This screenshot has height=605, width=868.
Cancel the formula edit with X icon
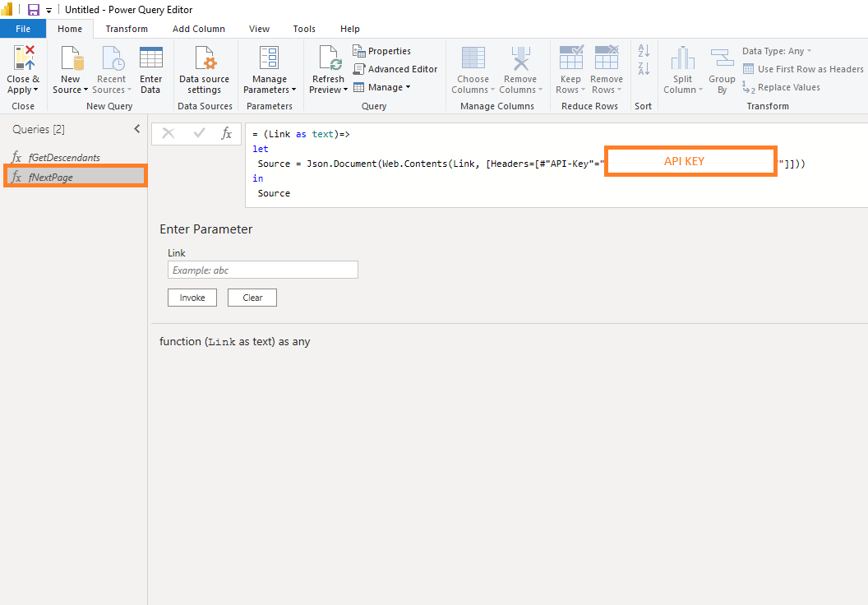[168, 133]
